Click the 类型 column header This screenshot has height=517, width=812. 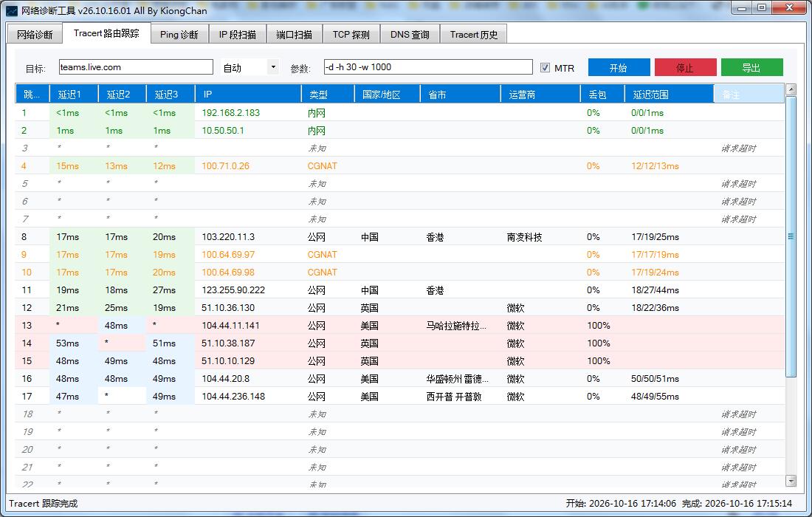pyautogui.click(x=328, y=95)
